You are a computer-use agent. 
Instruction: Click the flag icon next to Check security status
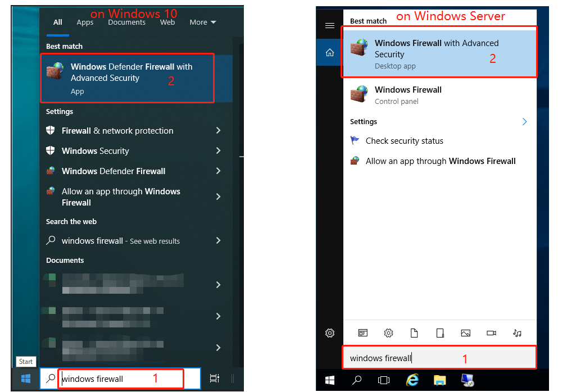355,140
